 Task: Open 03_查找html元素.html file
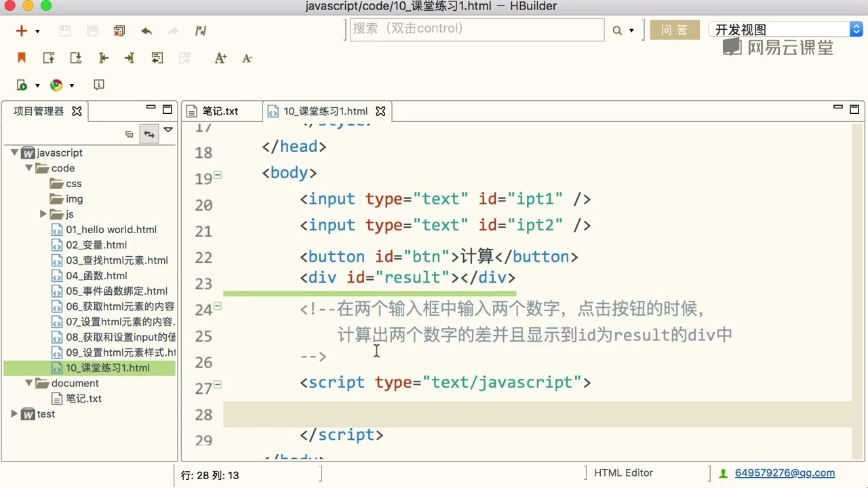tap(110, 260)
